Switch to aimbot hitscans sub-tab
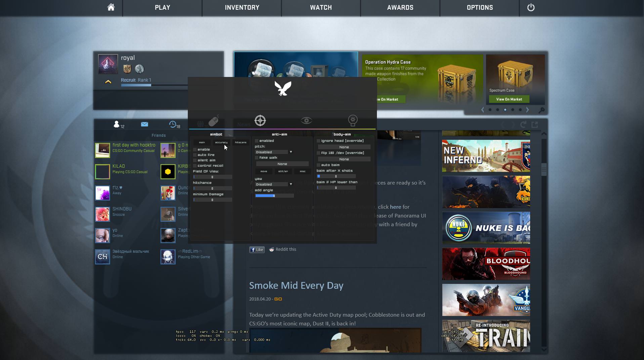This screenshot has width=644, height=360. click(241, 143)
